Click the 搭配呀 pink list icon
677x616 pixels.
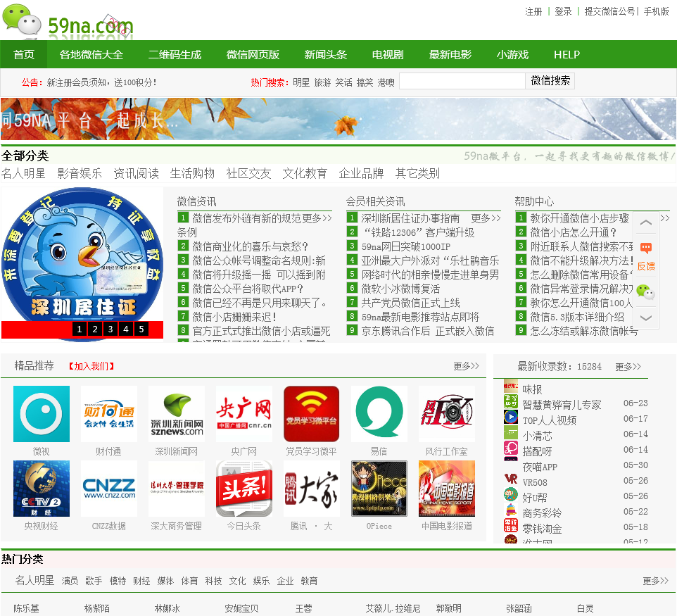pos(511,448)
